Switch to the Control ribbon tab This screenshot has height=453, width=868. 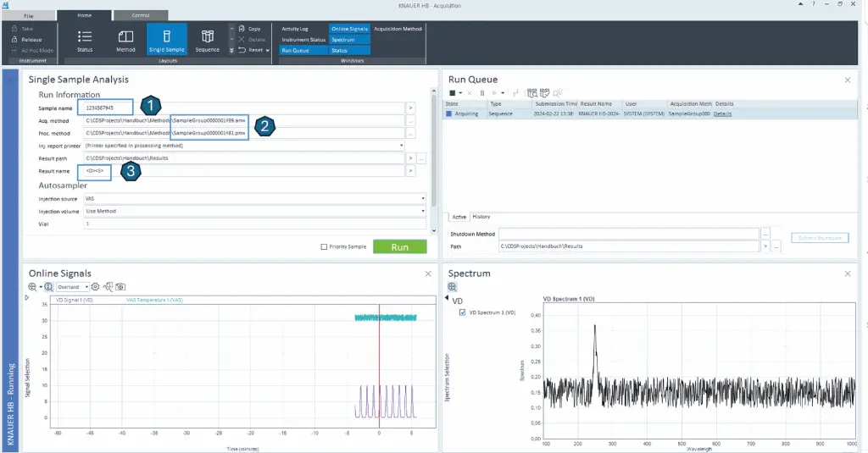tap(141, 15)
